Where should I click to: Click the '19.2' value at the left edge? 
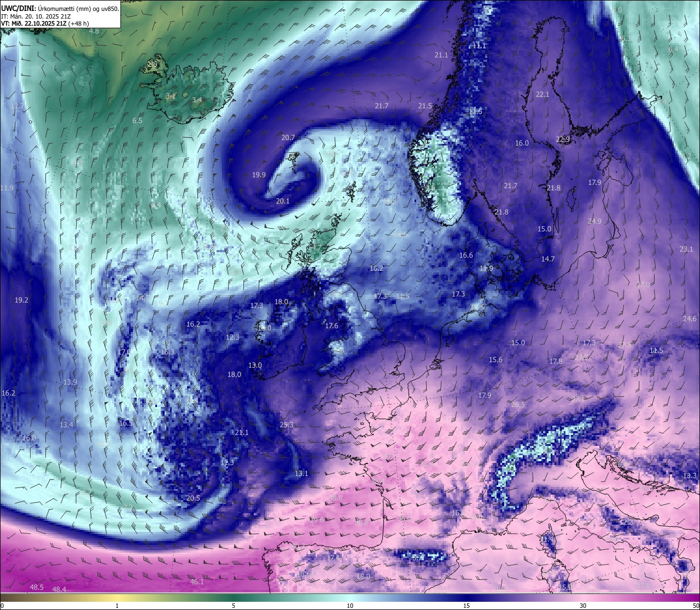(21, 300)
